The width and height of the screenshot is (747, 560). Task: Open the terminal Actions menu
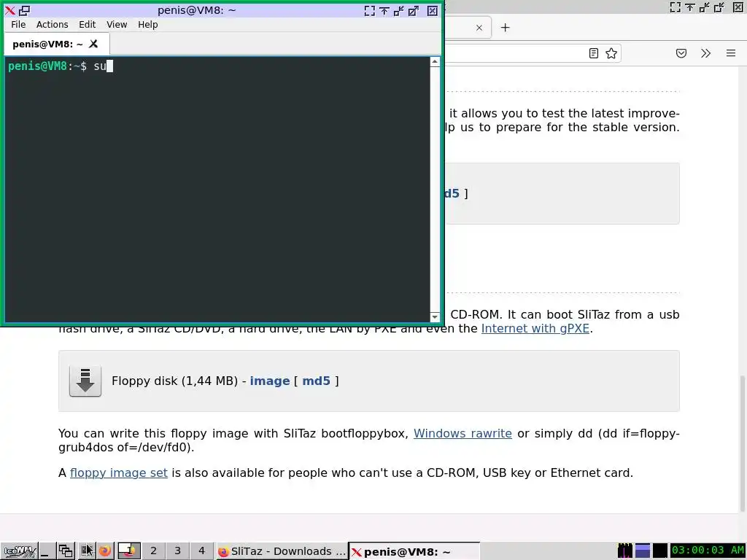(x=52, y=24)
